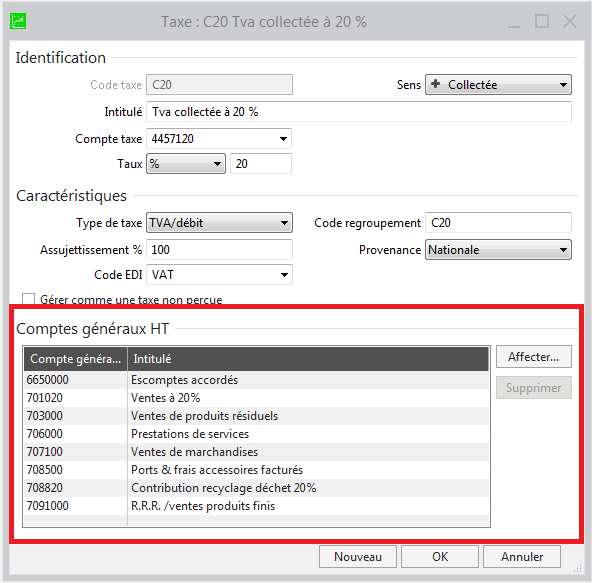Open the Type de taxe dropdown
Image resolution: width=592 pixels, height=583 pixels.
219,223
